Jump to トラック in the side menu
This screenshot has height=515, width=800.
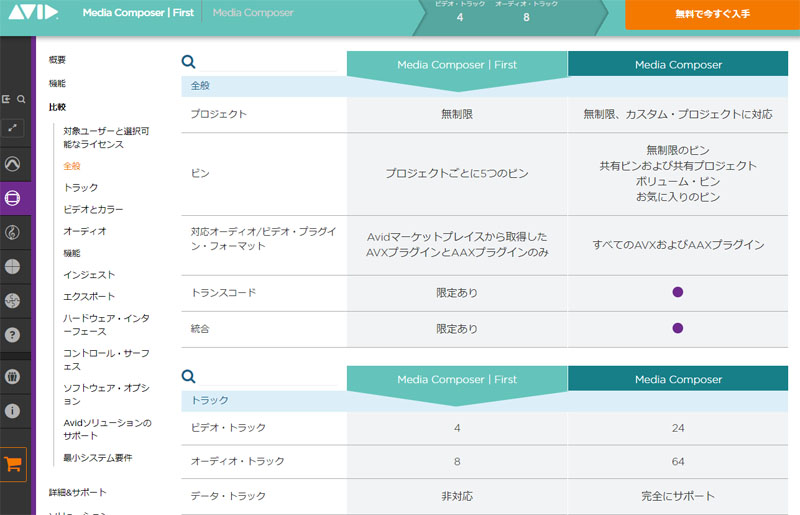pos(81,188)
